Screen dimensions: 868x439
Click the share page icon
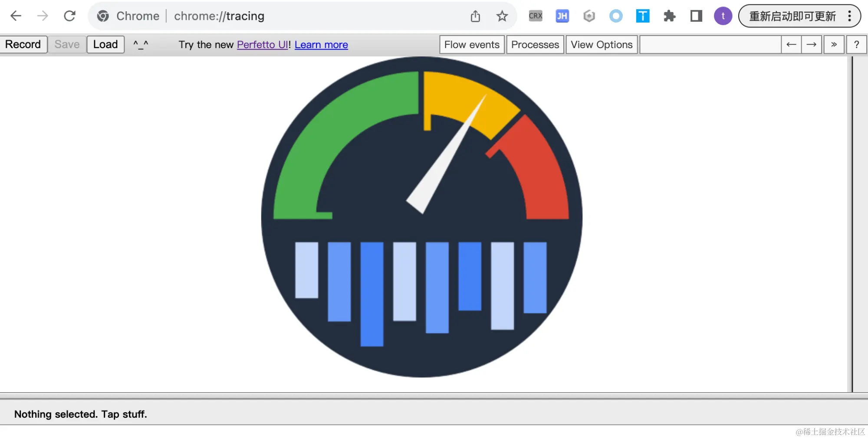click(475, 16)
